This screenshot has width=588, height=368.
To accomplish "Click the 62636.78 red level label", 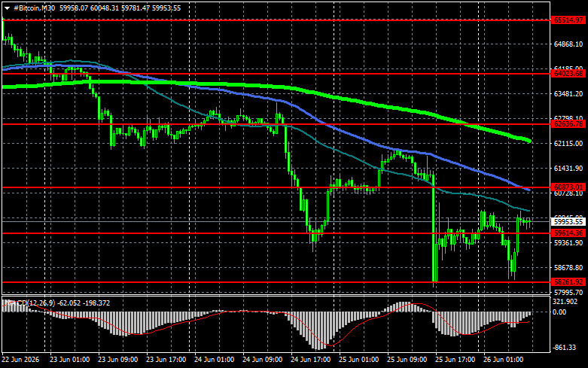I will 568,124.
